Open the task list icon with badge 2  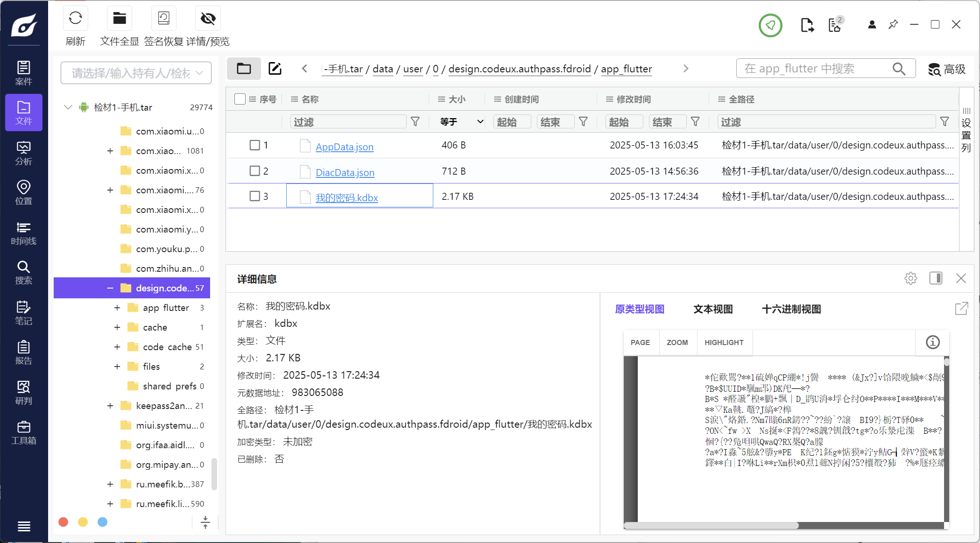pyautogui.click(x=835, y=25)
